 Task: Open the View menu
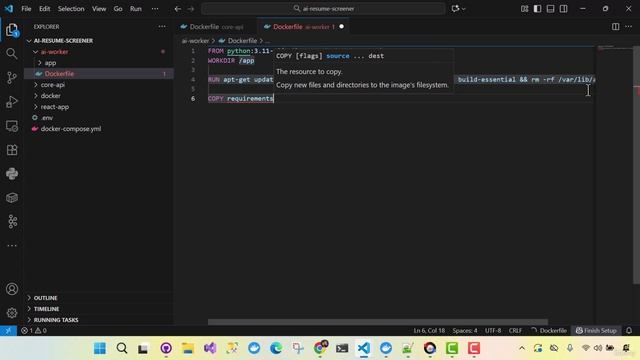[99, 9]
